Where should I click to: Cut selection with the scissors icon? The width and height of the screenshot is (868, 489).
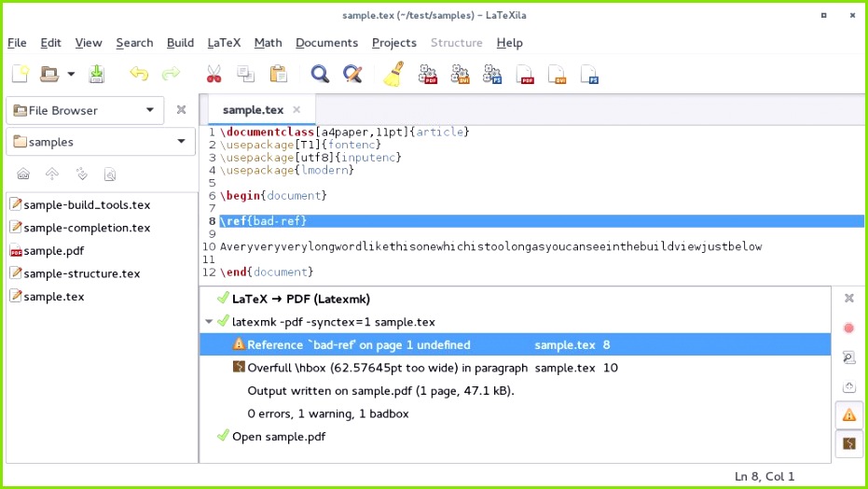(x=214, y=74)
